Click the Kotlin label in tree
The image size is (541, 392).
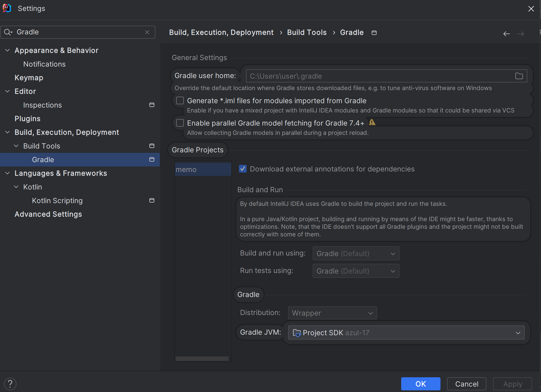(32, 187)
